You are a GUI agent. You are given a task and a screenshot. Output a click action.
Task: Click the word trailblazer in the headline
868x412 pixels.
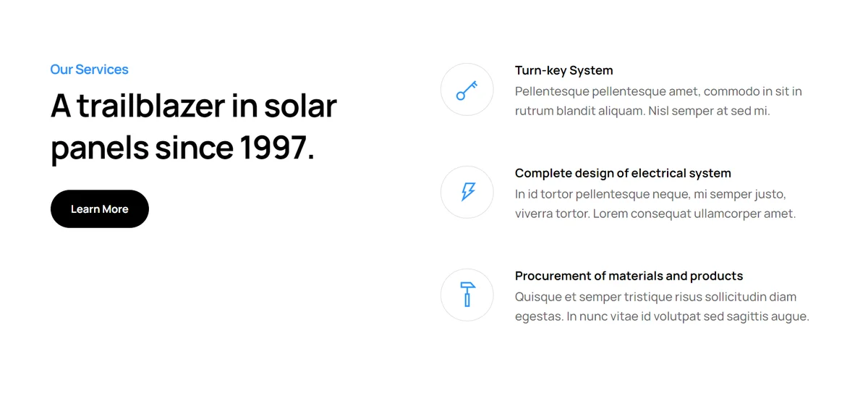(x=151, y=106)
